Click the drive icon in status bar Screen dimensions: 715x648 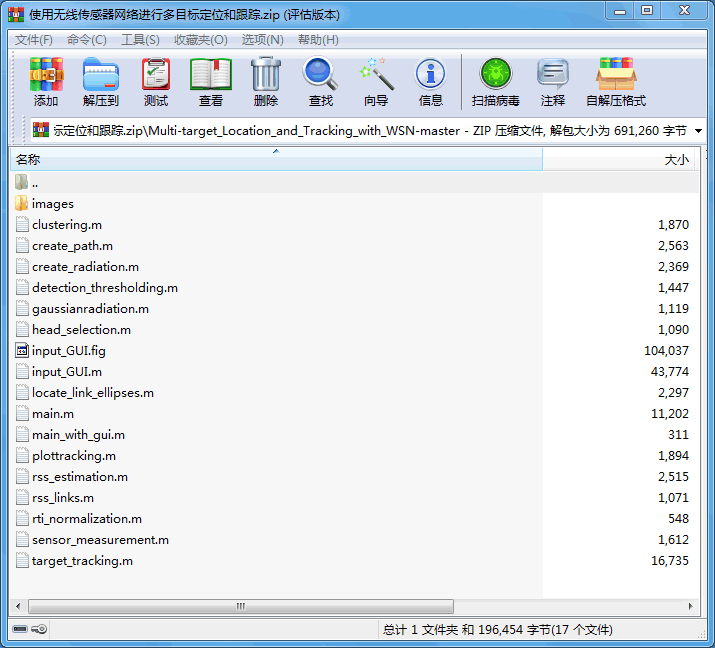(20, 629)
